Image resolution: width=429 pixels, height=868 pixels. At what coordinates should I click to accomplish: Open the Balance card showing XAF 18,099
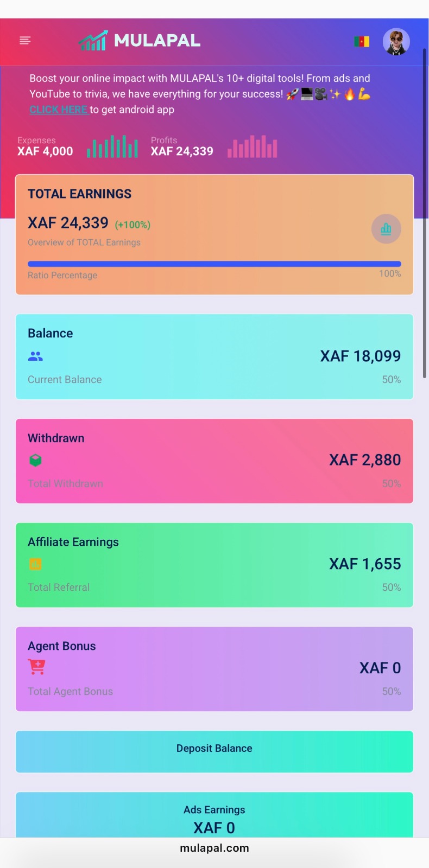214,356
